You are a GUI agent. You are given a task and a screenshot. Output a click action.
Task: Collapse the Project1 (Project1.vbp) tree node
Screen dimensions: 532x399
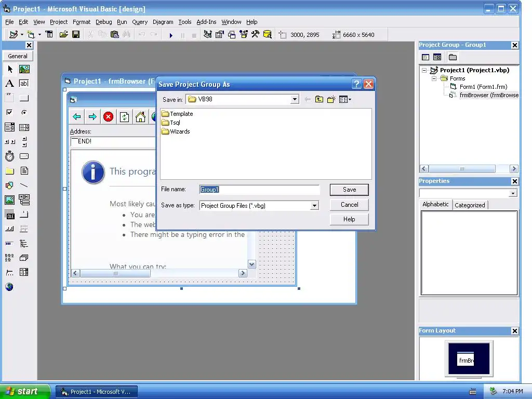tap(424, 70)
